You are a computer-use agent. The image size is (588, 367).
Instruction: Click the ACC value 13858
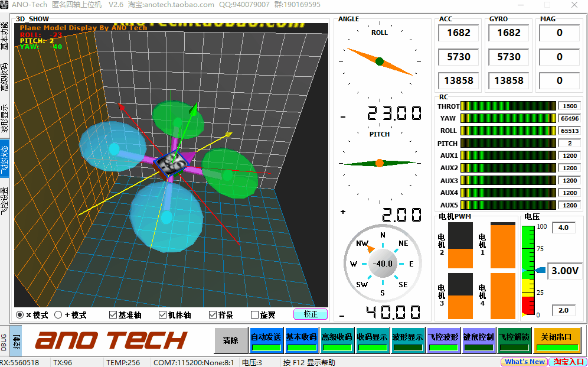[x=459, y=81]
